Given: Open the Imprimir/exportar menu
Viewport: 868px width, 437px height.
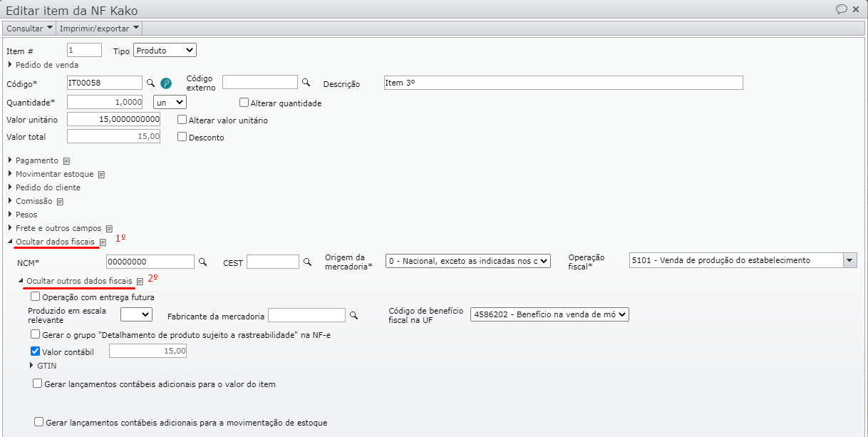Looking at the screenshot, I should click(x=99, y=28).
